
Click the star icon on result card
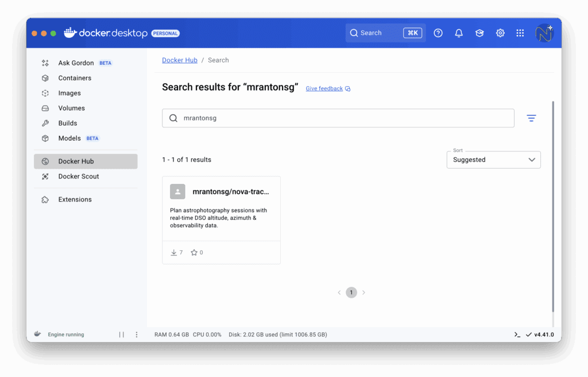[194, 252]
